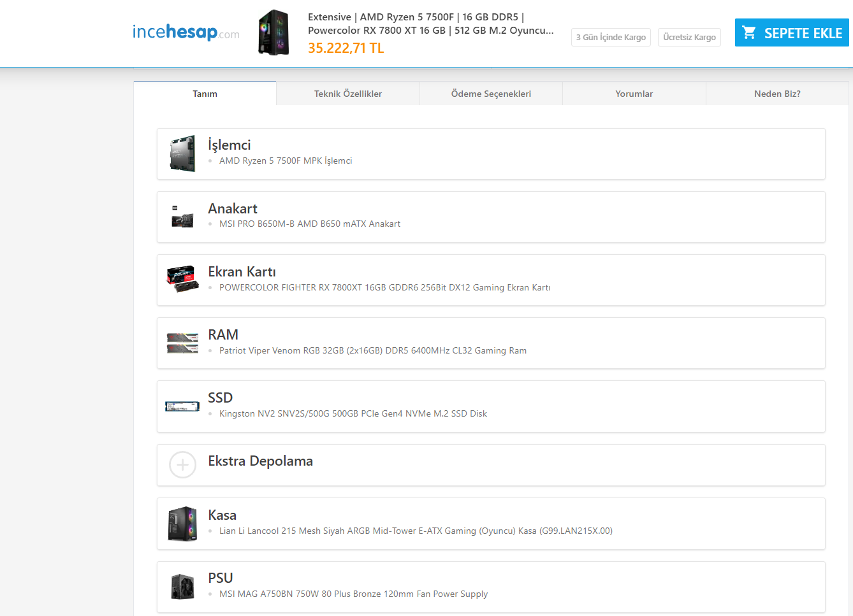Click the POWERCOLOR FIGHTER RX 7800XT description
The image size is (853, 616).
(385, 287)
